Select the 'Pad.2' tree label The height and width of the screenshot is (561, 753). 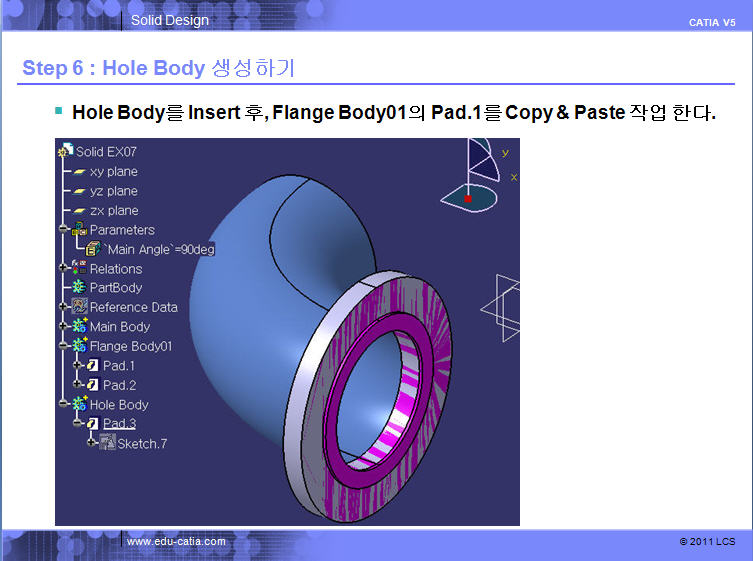pos(120,385)
